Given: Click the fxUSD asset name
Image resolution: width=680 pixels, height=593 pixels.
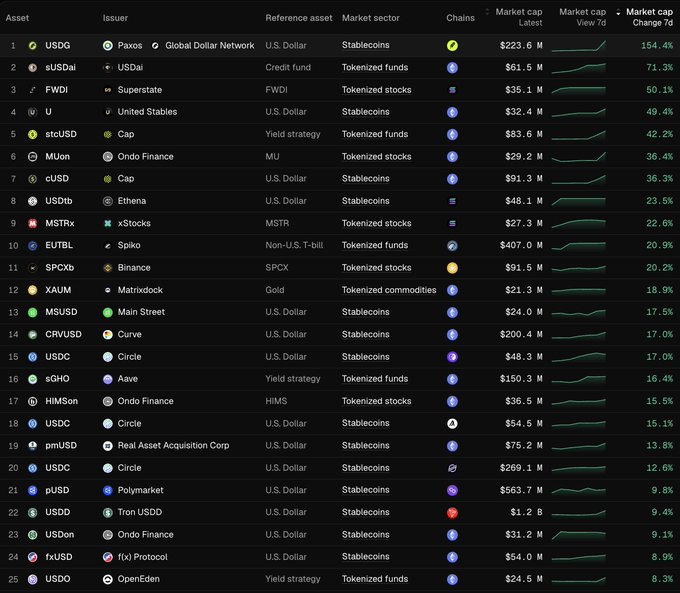Looking at the screenshot, I should point(59,557).
